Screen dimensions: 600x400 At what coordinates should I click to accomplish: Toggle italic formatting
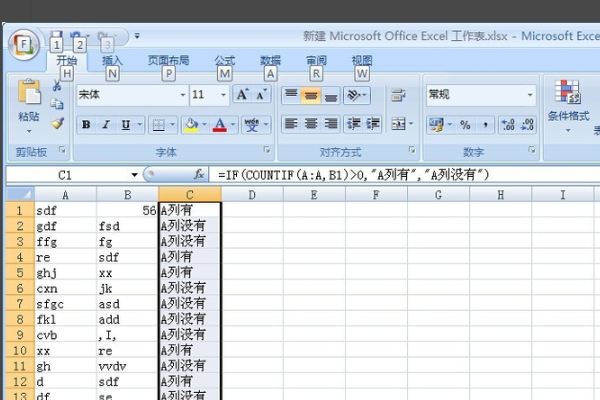(x=106, y=124)
